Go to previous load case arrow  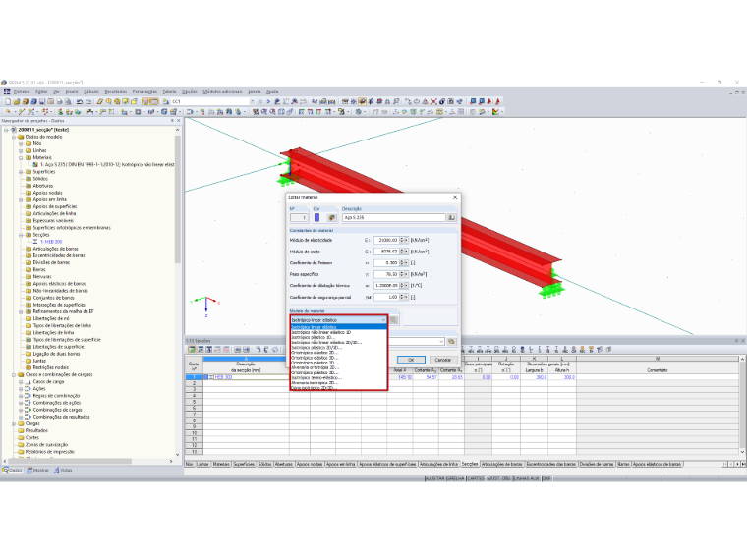tap(260, 101)
